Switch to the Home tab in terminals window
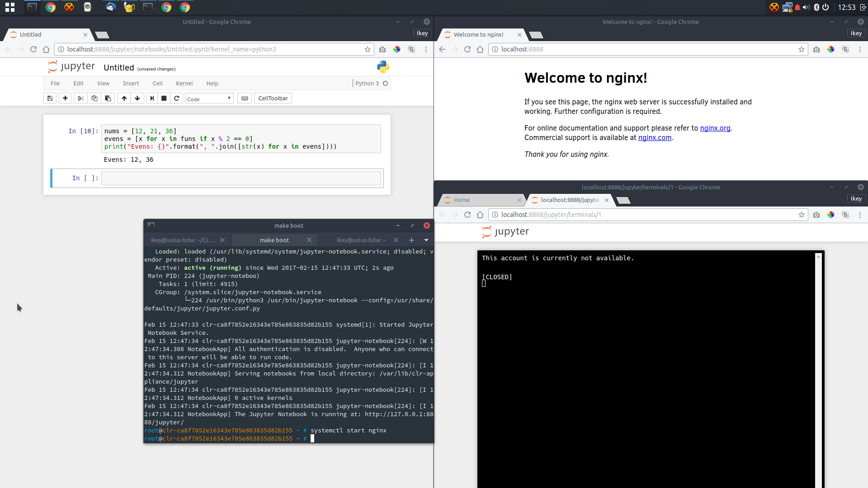The width and height of the screenshot is (868, 488). (x=481, y=200)
